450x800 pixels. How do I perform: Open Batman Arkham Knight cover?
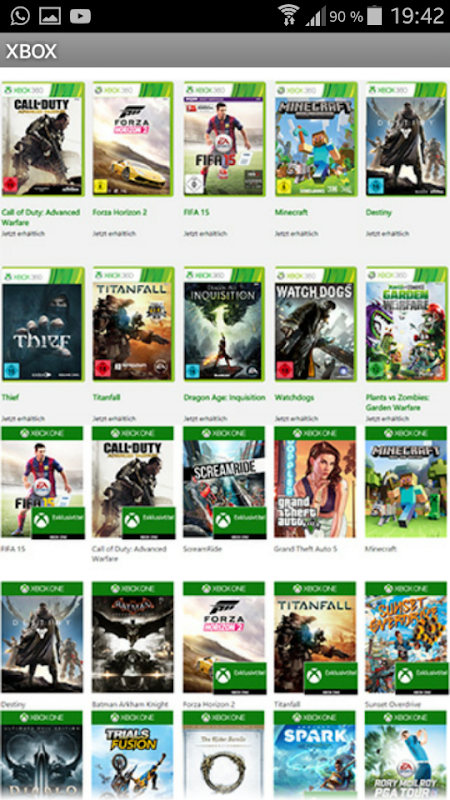[x=133, y=637]
